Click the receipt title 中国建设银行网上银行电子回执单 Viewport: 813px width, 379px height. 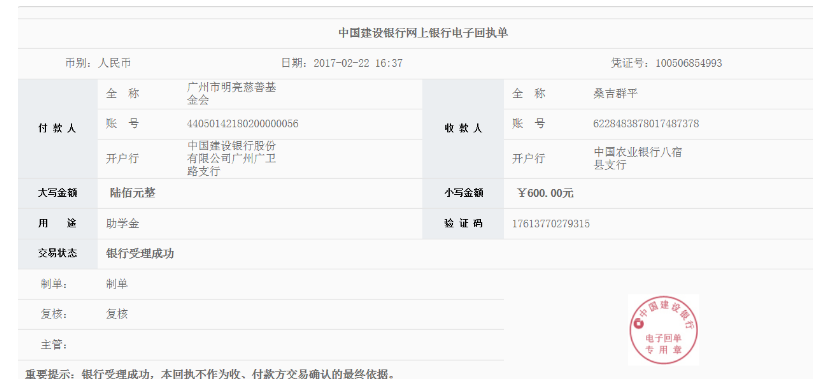(x=423, y=34)
